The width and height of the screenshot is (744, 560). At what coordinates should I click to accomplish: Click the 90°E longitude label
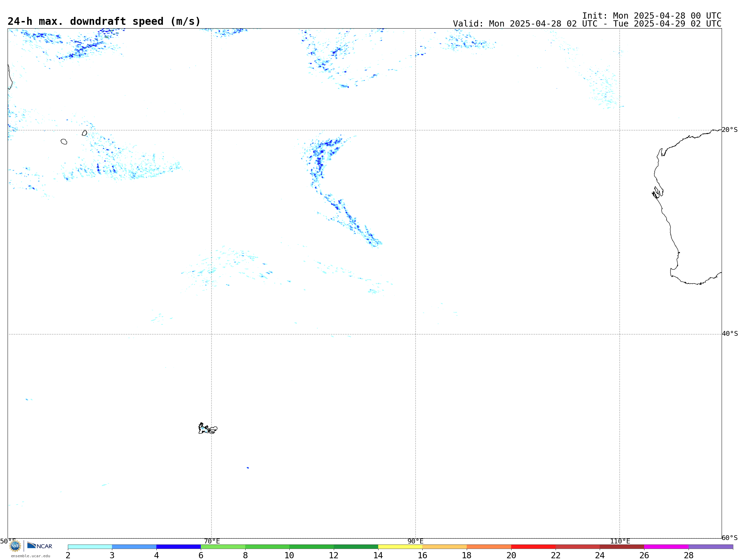(x=415, y=541)
